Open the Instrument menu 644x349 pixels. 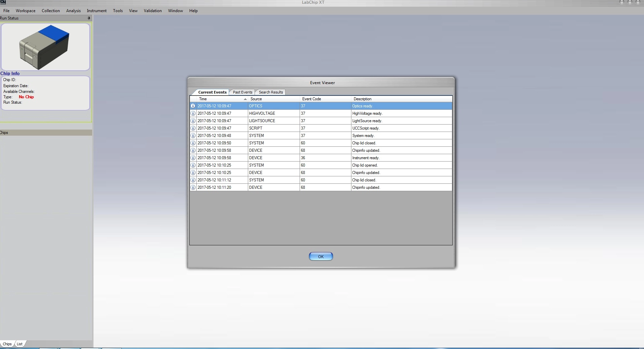97,11
